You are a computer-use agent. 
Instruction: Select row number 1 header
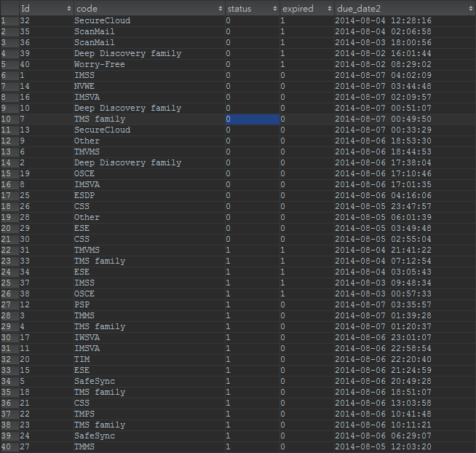tap(9, 20)
